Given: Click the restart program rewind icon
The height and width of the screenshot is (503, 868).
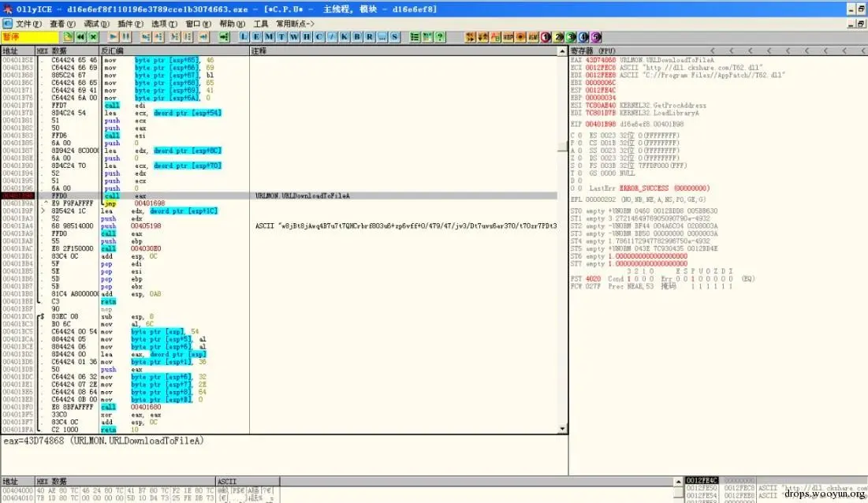Looking at the screenshot, I should point(81,37).
